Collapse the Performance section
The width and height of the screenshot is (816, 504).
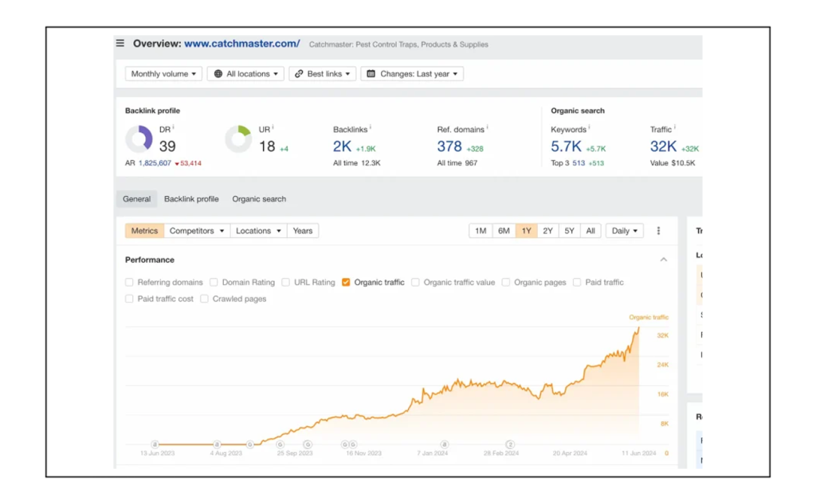[664, 260]
